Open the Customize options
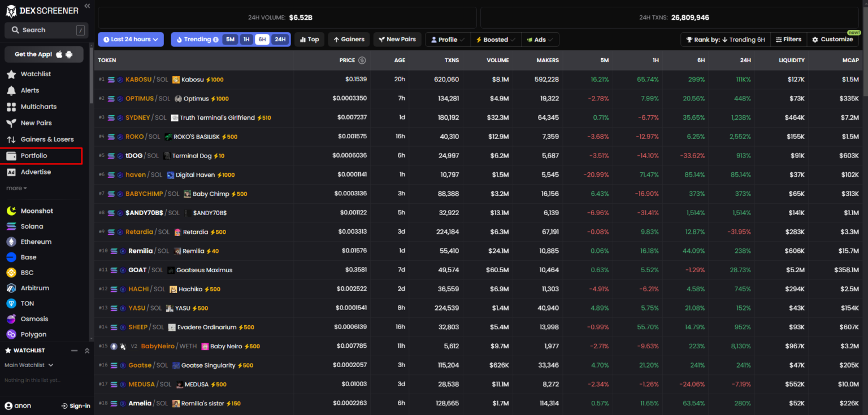 (832, 40)
